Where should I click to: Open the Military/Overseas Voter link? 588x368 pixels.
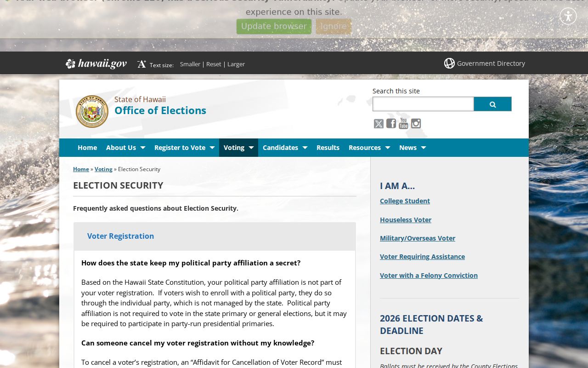[x=418, y=238]
